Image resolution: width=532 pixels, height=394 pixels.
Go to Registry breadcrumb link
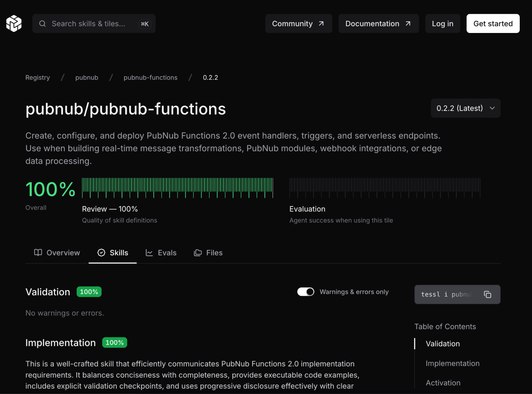click(x=38, y=77)
